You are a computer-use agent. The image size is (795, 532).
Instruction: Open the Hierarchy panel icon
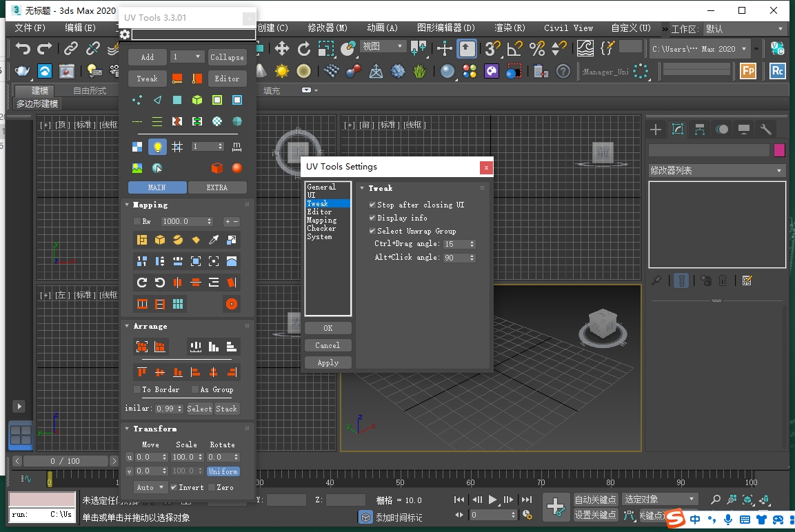pyautogui.click(x=700, y=130)
